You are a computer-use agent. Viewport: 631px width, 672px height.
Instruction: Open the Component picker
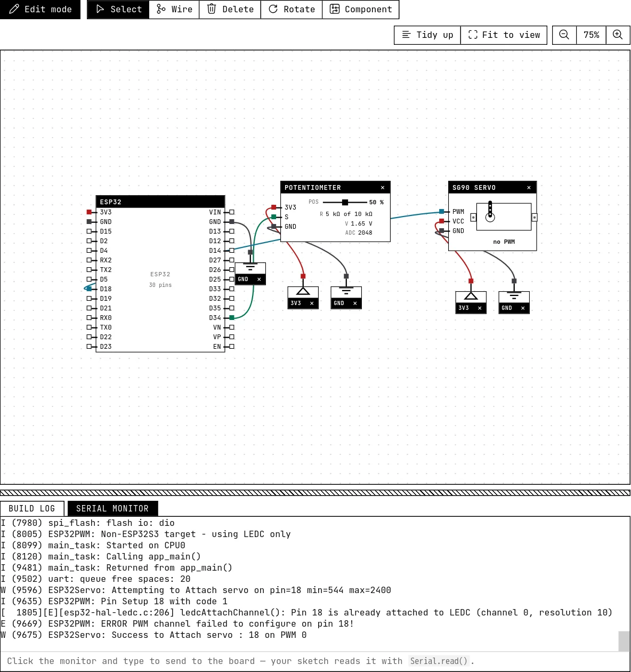pos(361,9)
